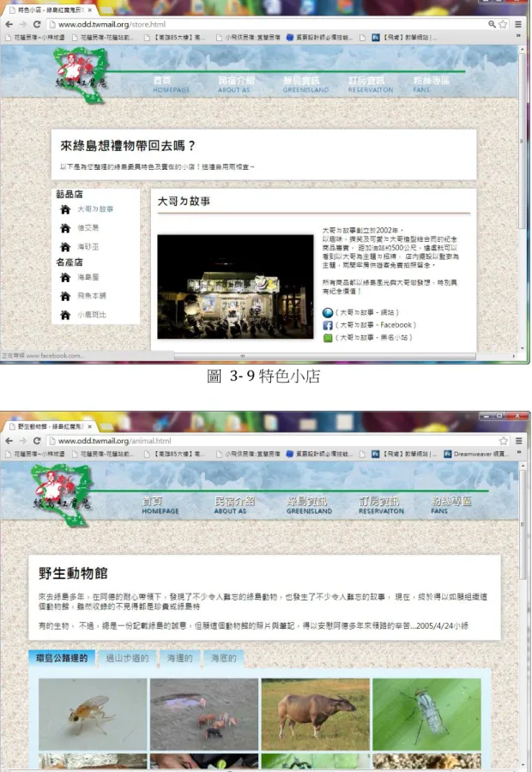This screenshot has width=532, height=772.
Task: Open the 海砂巫 sidebar link
Action: (88, 247)
